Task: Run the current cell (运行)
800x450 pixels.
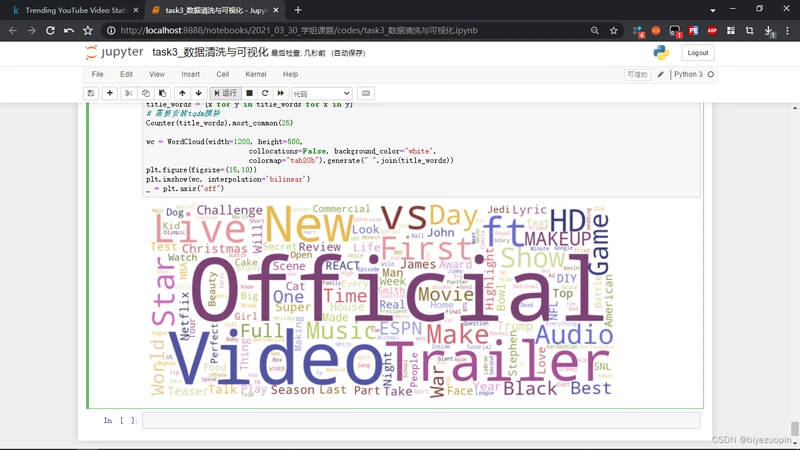Action: click(226, 93)
